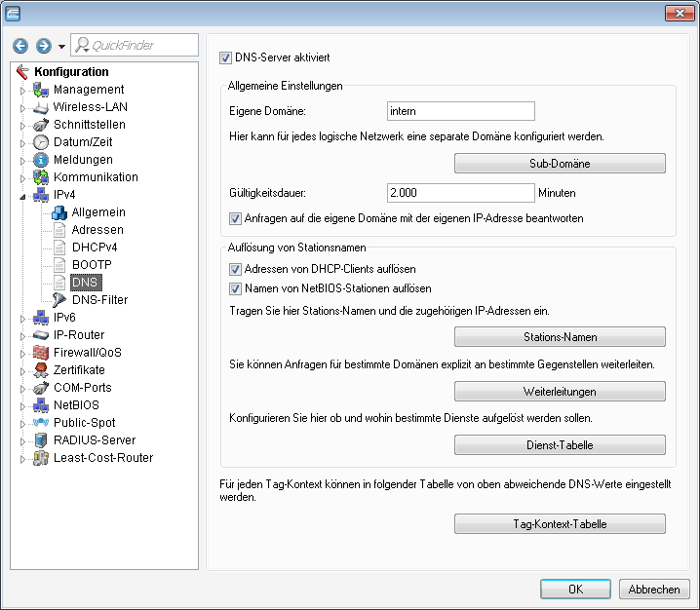Click the Weiterleitungen button

(560, 391)
